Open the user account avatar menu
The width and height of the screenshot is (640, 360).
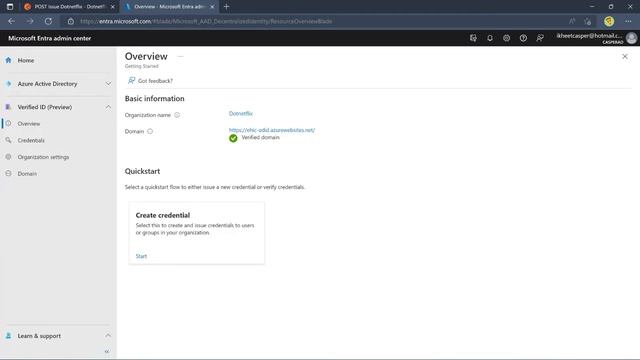[631, 38]
